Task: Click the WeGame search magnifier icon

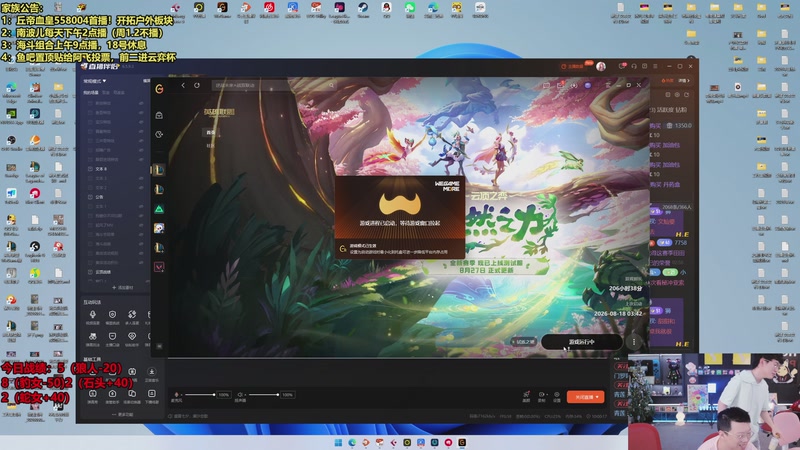Action: pyautogui.click(x=332, y=85)
